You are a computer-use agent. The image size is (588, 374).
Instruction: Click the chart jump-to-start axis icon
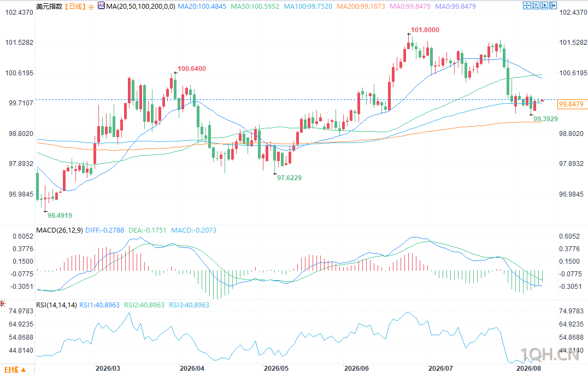click(x=536, y=5)
